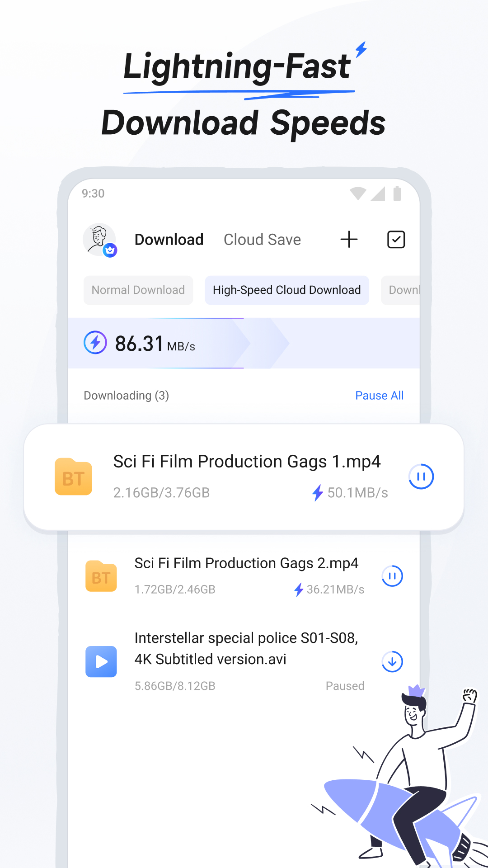Tap the lightning bolt next to 50.1MB/s
The width and height of the screenshot is (488, 868).
tap(318, 493)
